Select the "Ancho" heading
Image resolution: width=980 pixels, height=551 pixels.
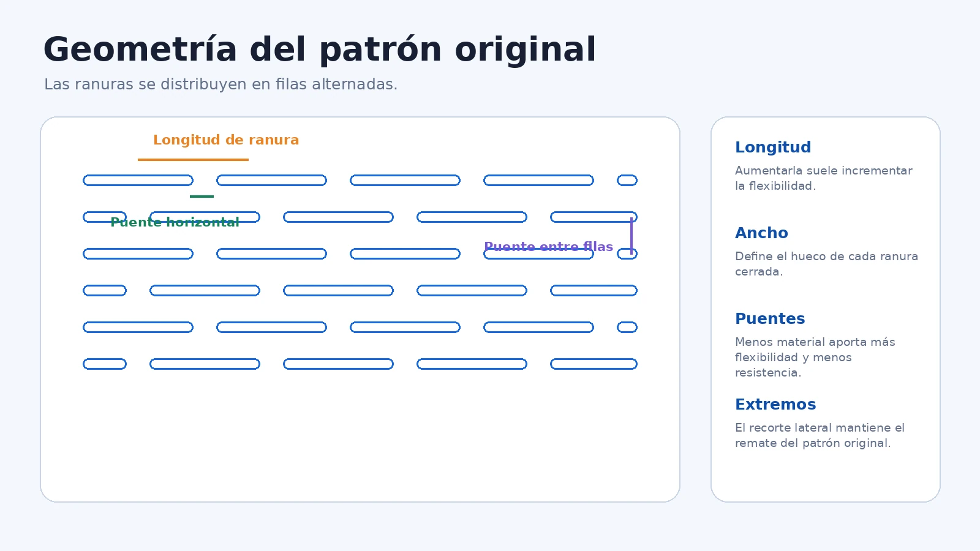pos(761,233)
